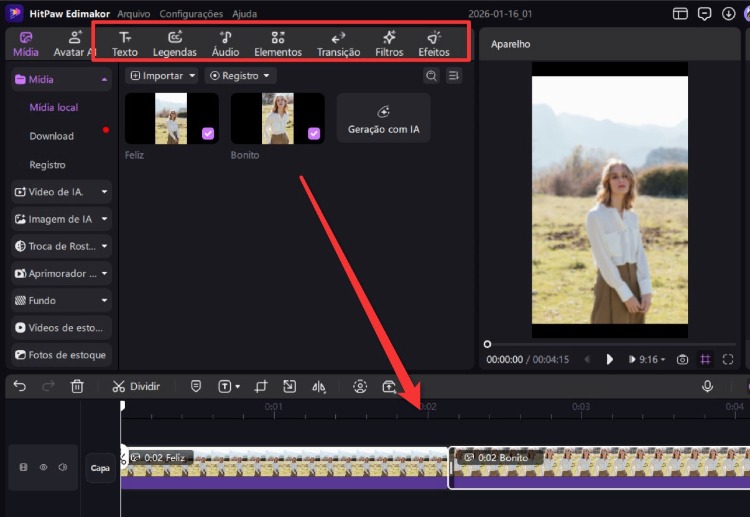Image resolution: width=750 pixels, height=517 pixels.
Task: Click the download icon in title bar
Action: (728, 13)
